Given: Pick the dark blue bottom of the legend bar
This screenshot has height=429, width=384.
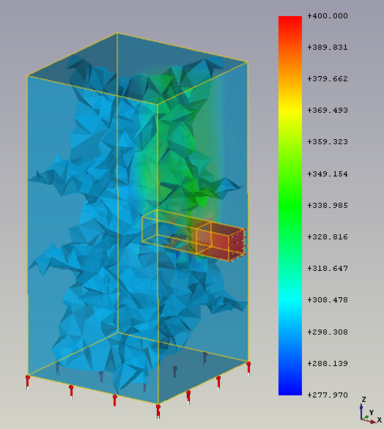Looking at the screenshot, I should tap(290, 388).
